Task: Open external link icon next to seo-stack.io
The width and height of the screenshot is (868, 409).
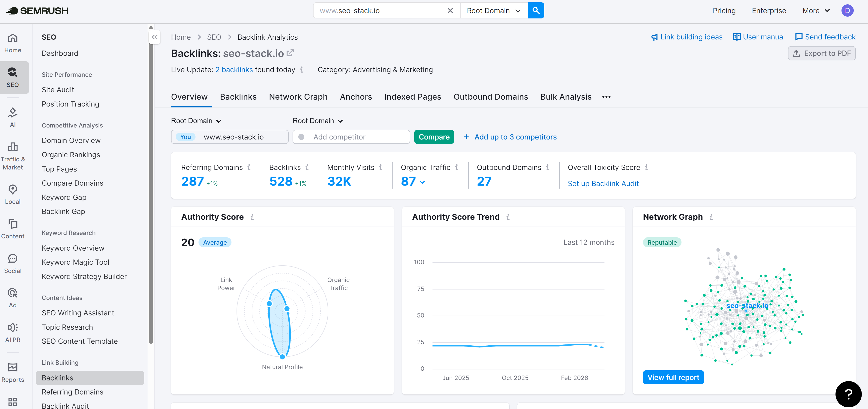Action: [x=290, y=53]
